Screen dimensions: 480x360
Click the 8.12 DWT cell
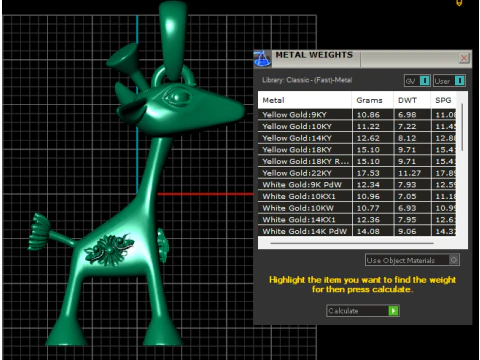pos(412,138)
